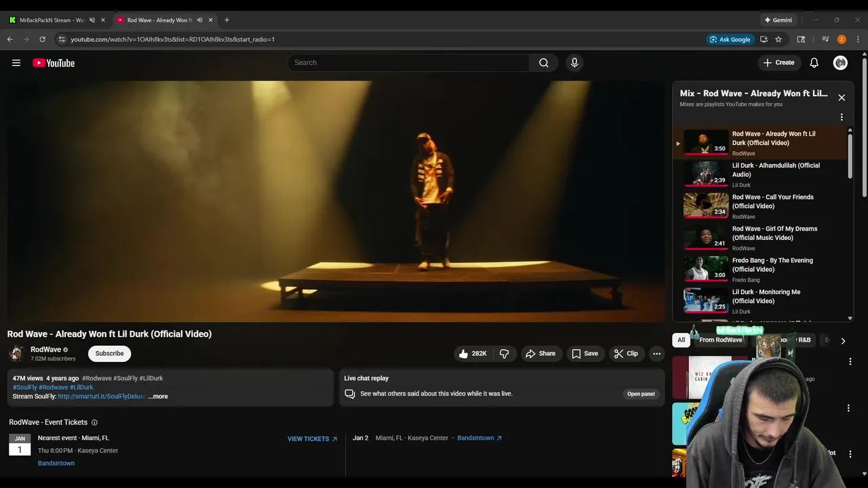This screenshot has height=488, width=868.
Task: Open the smarturl SoulFly stream link
Action: pyautogui.click(x=102, y=396)
